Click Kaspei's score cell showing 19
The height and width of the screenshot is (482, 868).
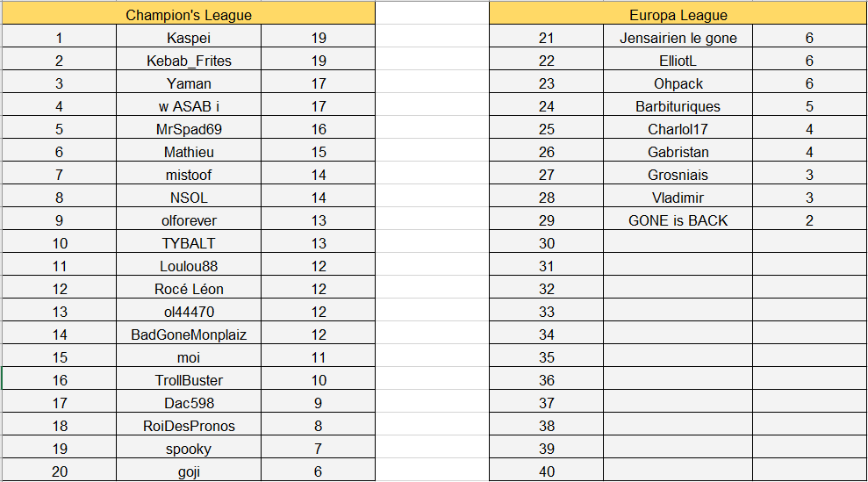tap(318, 38)
